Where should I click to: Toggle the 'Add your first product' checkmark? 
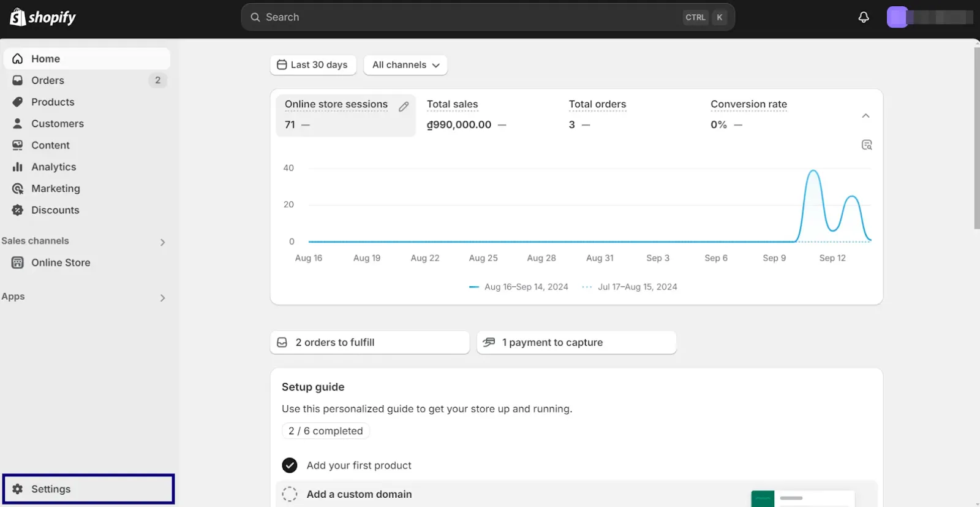pyautogui.click(x=290, y=465)
